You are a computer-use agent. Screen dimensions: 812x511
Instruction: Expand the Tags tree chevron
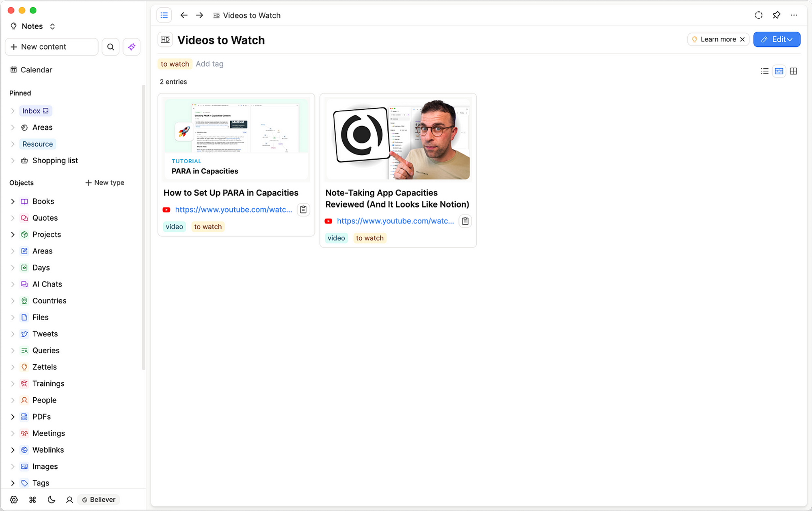[x=13, y=483]
